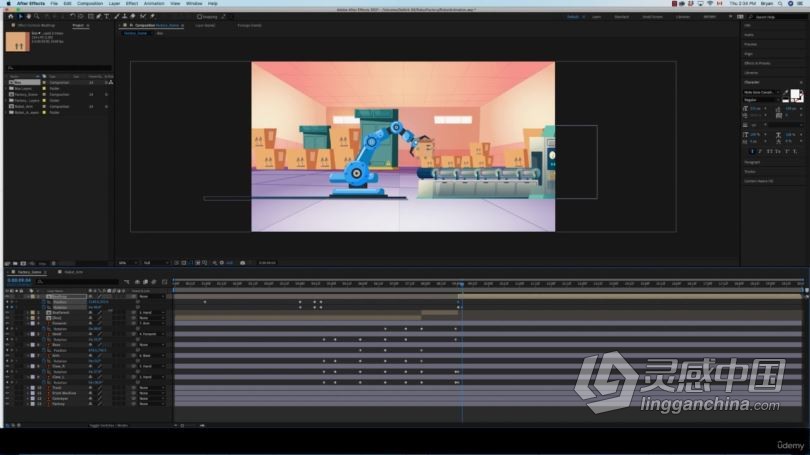Choose the Hand tool

28,17
